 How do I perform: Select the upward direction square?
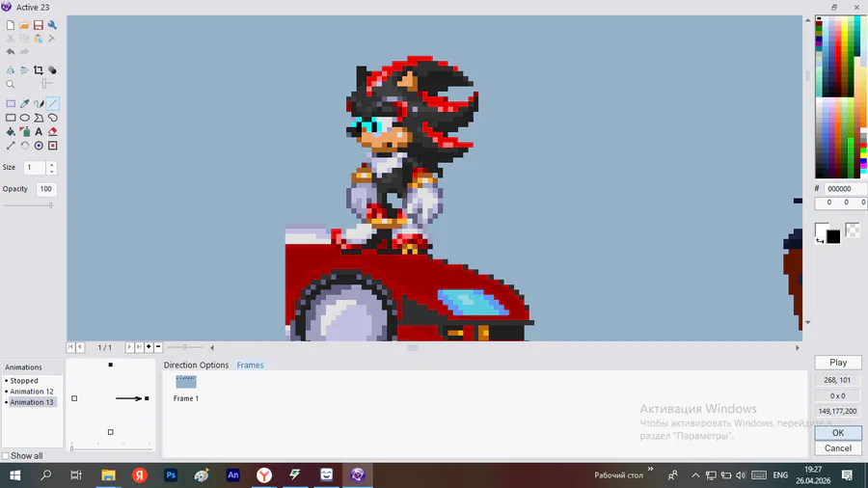click(111, 365)
